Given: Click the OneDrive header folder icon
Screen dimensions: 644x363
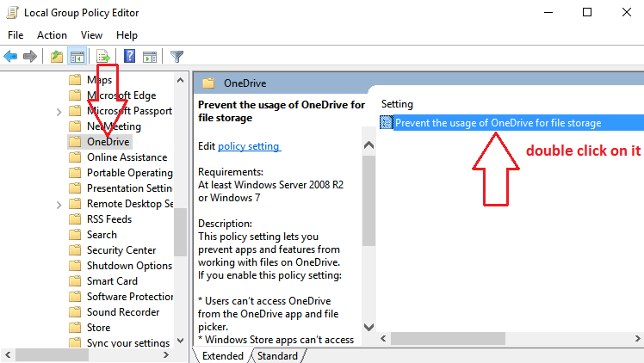Looking at the screenshot, I should [x=208, y=83].
